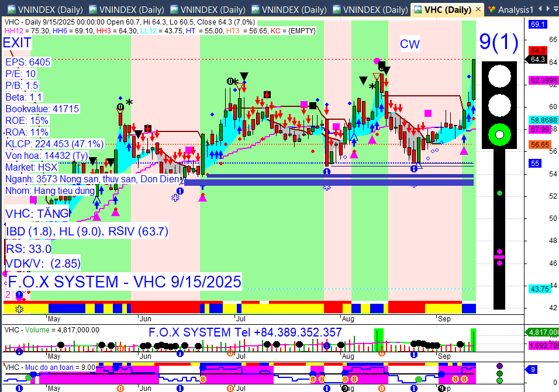
Task: Select the 'VDK/V: (2.85)' text
Action: 43,263
